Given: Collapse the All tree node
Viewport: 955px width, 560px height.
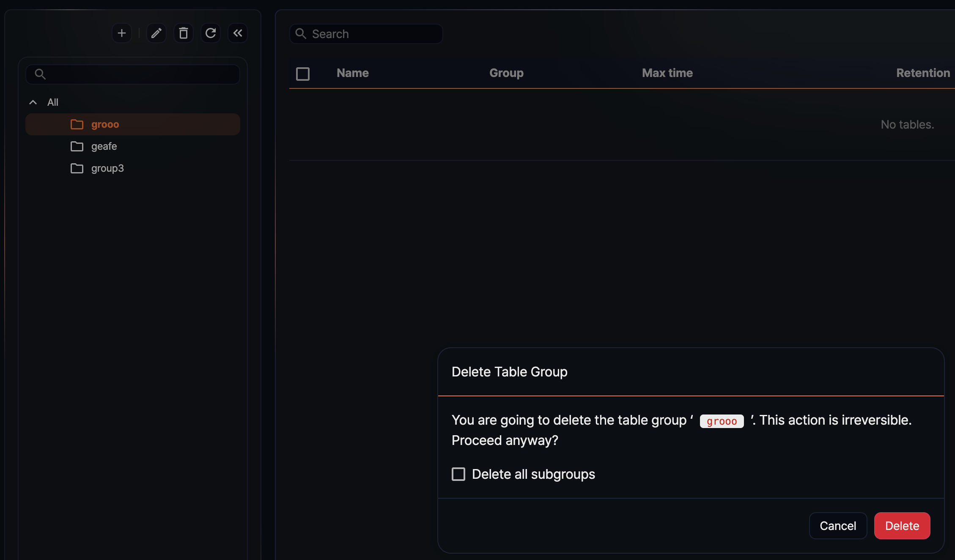Looking at the screenshot, I should coord(33,102).
